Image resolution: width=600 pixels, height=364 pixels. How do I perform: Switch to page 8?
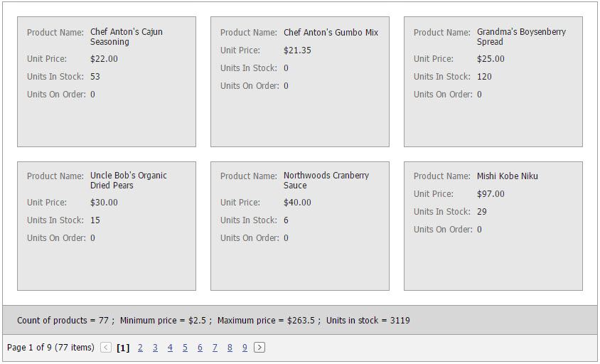pos(230,348)
